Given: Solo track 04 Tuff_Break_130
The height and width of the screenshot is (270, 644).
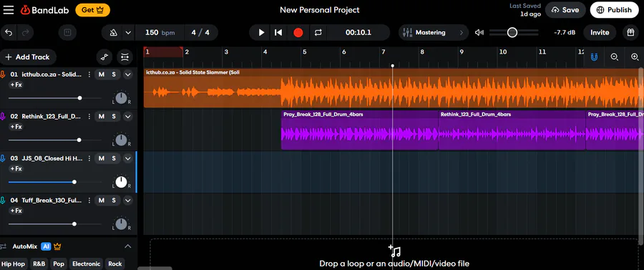Looking at the screenshot, I should click(x=114, y=200).
